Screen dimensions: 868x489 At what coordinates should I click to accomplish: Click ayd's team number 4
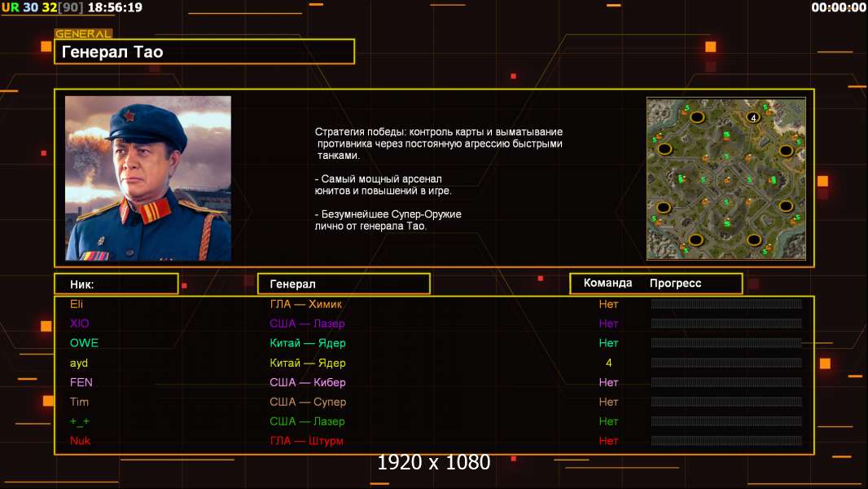(x=608, y=363)
